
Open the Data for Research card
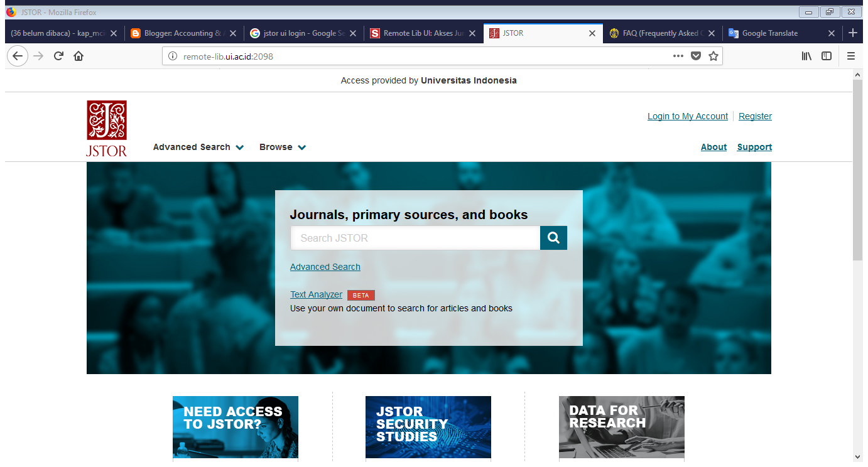622,427
